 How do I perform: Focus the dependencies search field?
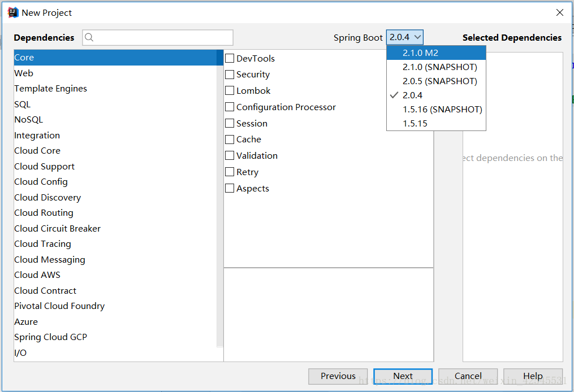coord(158,37)
